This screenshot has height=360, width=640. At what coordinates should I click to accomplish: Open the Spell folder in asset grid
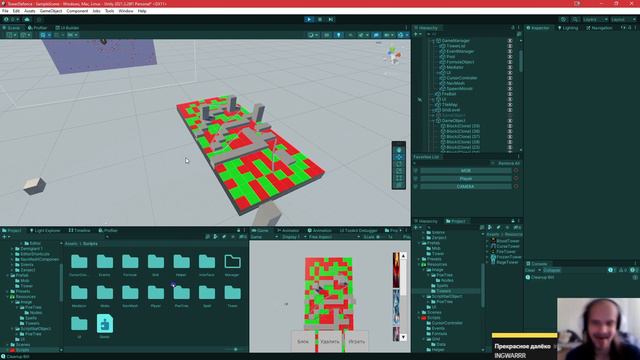click(x=207, y=296)
